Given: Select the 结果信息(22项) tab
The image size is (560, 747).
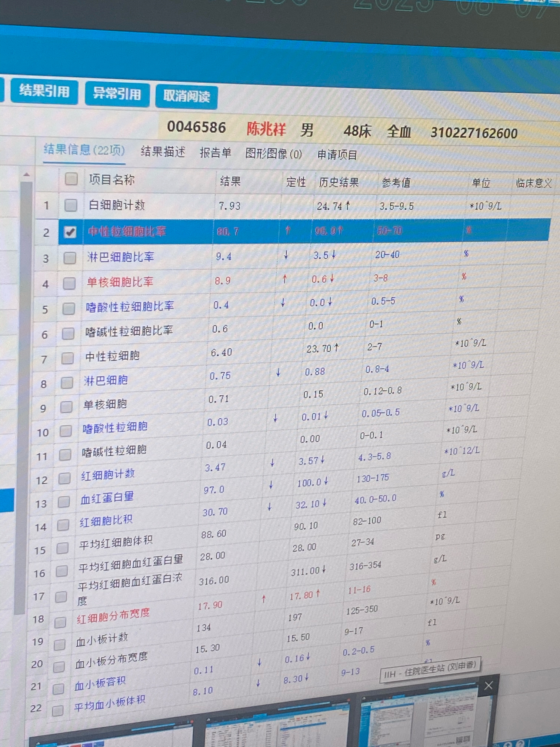Looking at the screenshot, I should [84, 150].
